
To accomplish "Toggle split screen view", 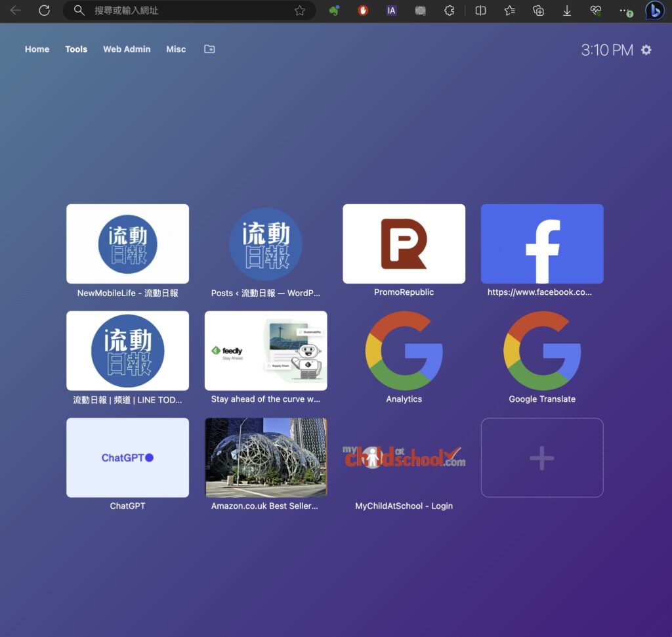I will 481,11.
